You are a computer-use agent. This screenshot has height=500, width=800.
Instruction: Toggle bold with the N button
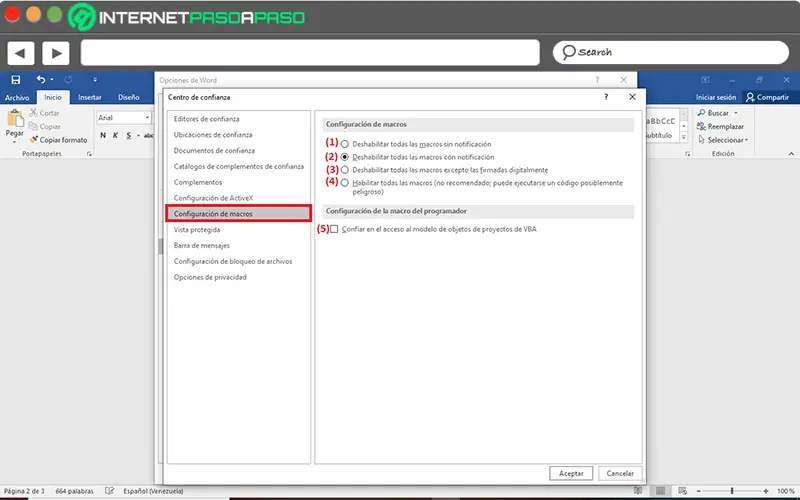pos(103,135)
